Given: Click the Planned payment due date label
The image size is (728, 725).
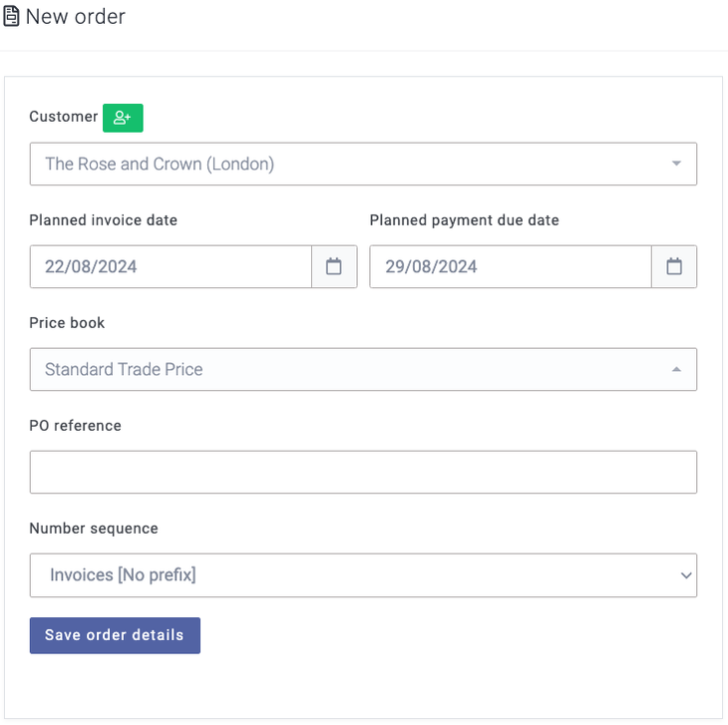Looking at the screenshot, I should pos(464,220).
